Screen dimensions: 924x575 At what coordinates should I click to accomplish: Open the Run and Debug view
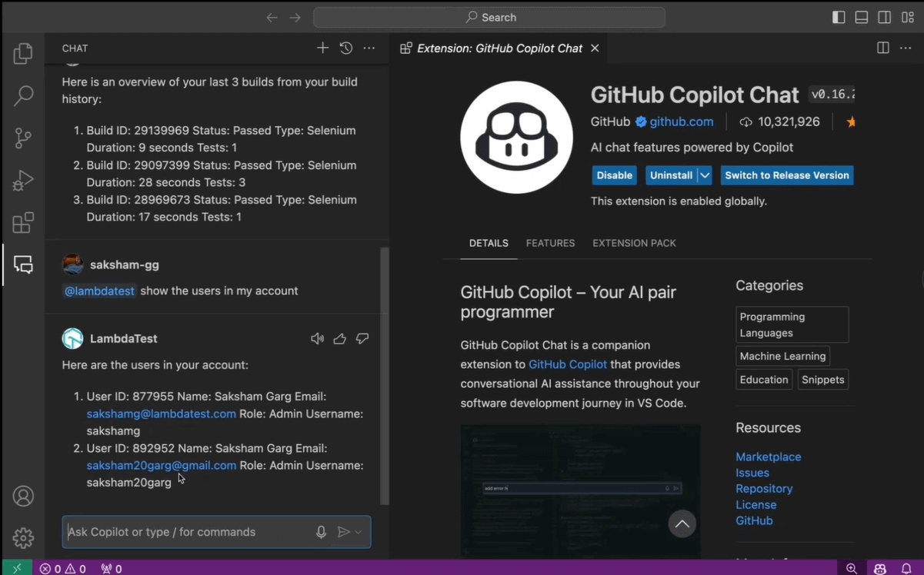[x=23, y=181]
